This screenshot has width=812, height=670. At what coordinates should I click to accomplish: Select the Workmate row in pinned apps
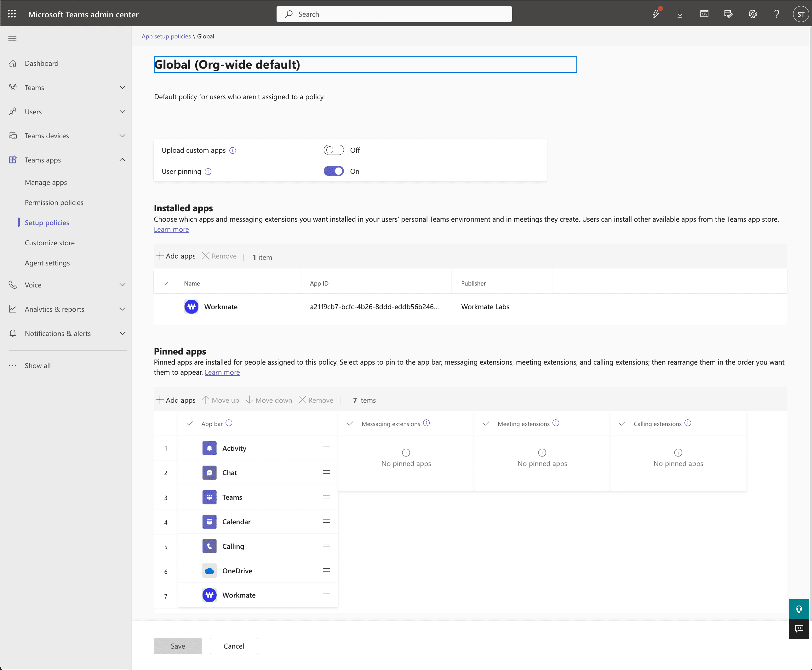coord(258,595)
